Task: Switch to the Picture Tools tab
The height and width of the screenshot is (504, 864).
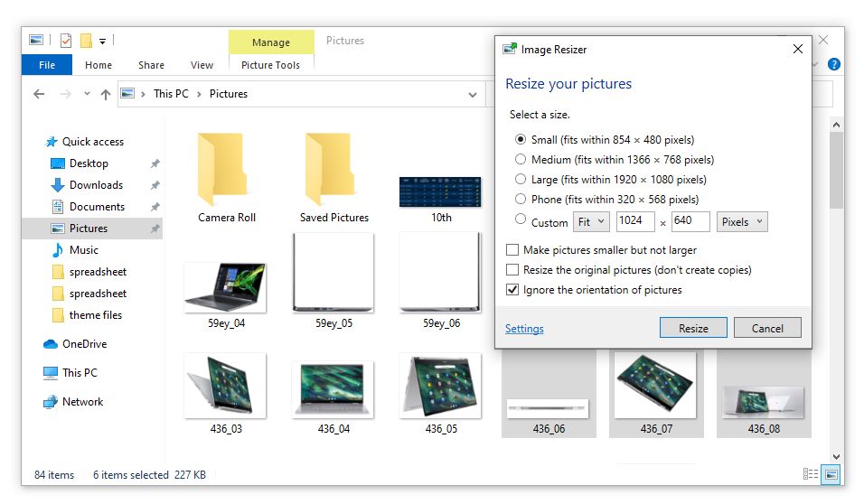Action: (x=270, y=65)
